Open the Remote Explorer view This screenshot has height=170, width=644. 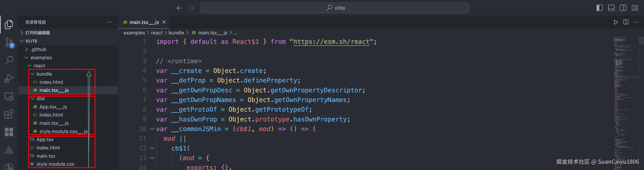9,96
